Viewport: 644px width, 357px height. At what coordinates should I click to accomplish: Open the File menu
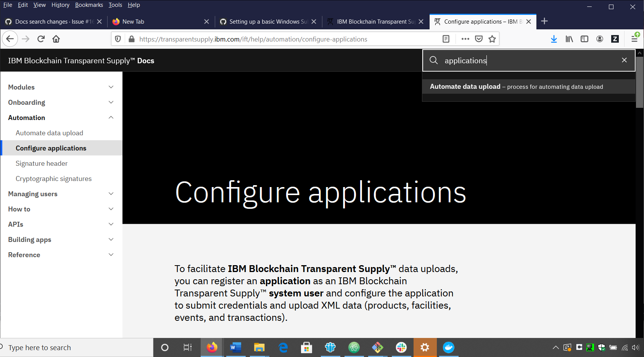(x=8, y=5)
